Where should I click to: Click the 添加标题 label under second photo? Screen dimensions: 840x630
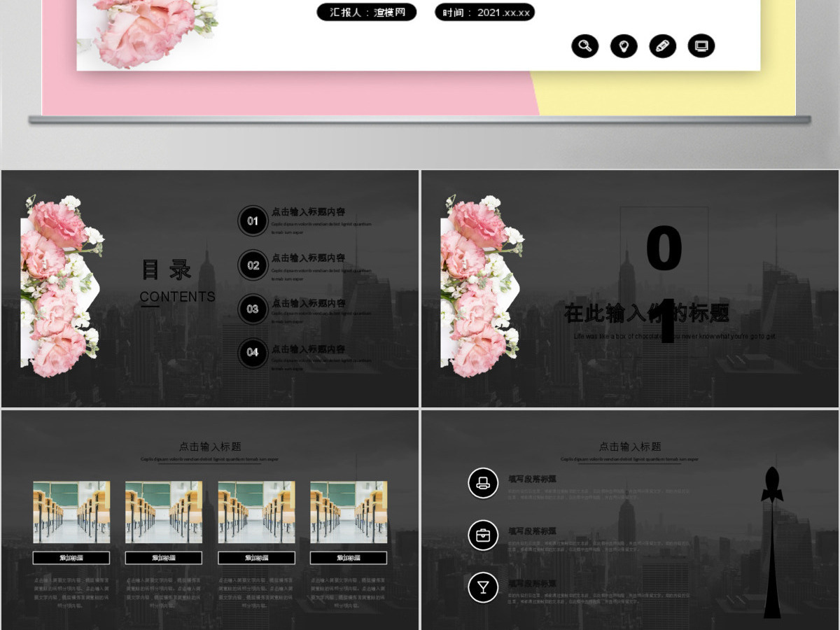(164, 558)
